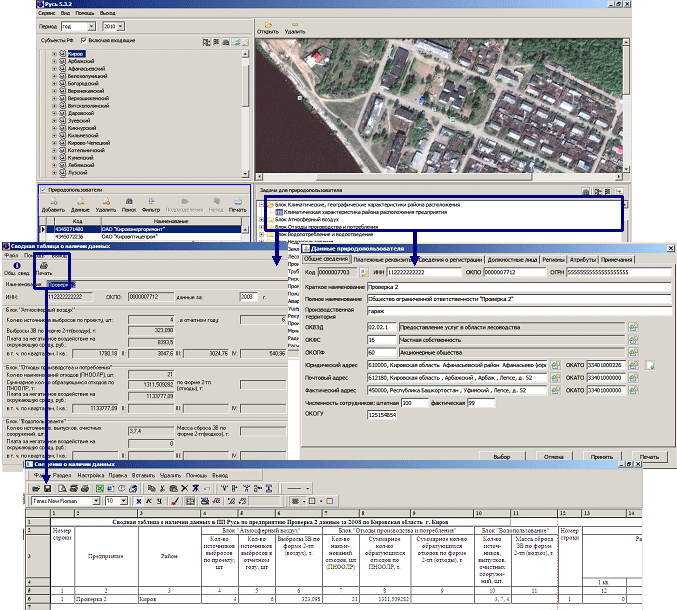
Task: Expand the Арбажский tree node
Action: coord(54,60)
